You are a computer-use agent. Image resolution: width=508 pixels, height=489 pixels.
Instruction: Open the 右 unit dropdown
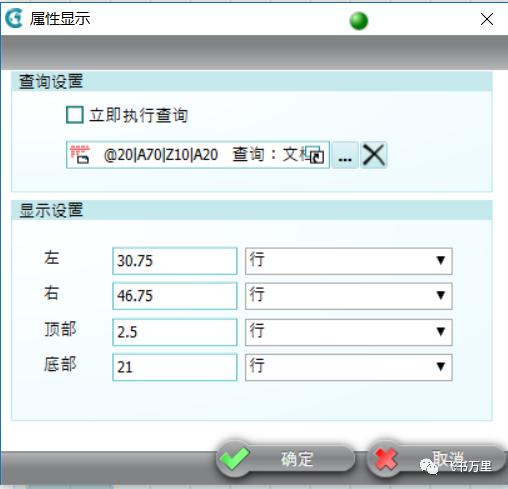click(349, 296)
